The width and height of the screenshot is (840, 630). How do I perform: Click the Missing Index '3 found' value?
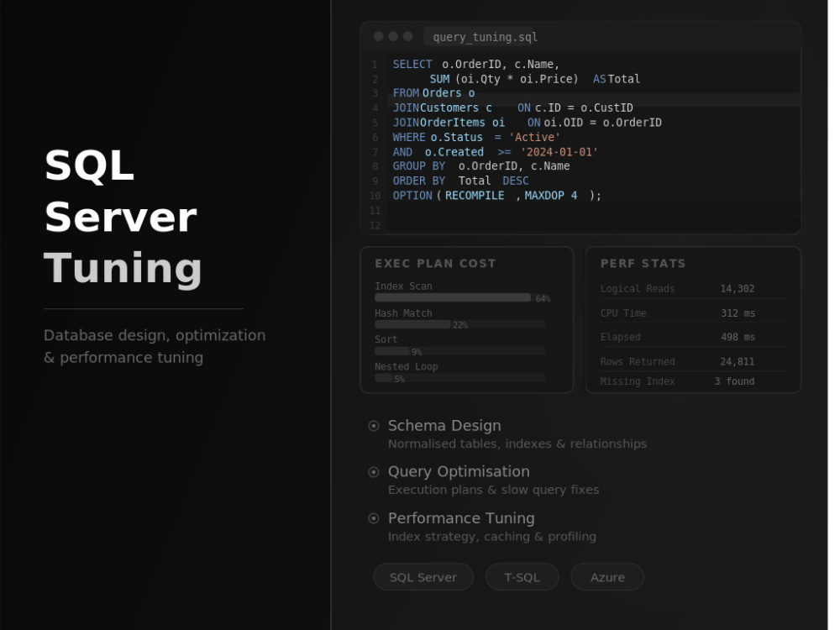[734, 381]
